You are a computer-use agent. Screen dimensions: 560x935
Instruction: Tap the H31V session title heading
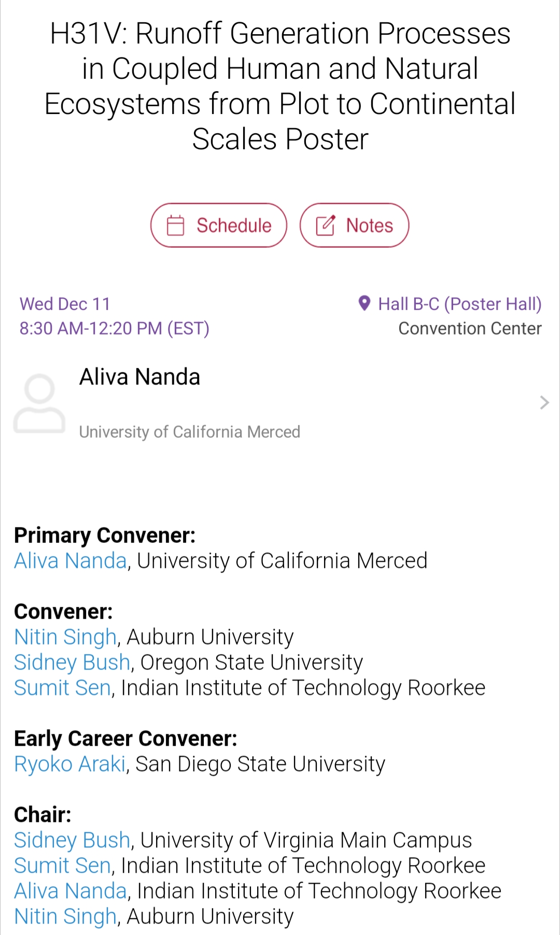[280, 86]
